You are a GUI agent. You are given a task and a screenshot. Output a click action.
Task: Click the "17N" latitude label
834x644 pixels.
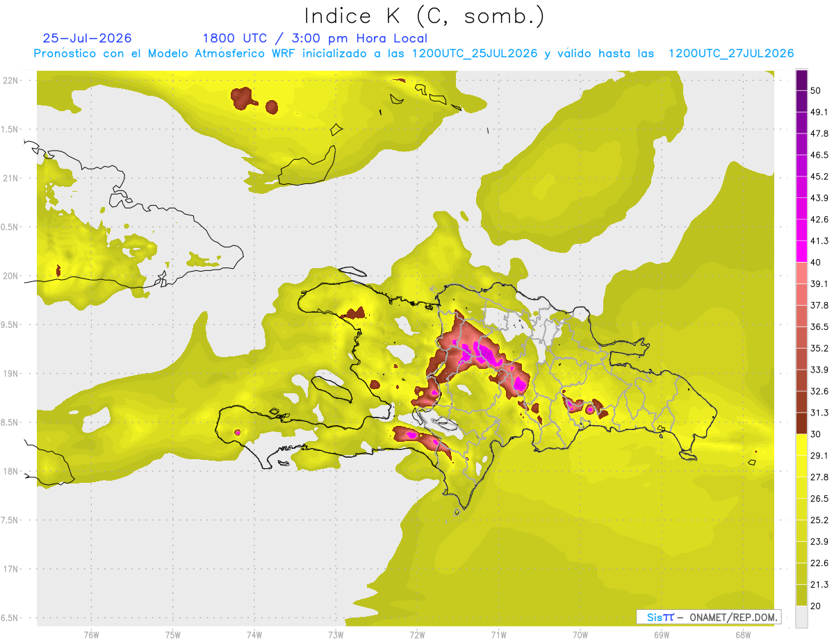10,569
